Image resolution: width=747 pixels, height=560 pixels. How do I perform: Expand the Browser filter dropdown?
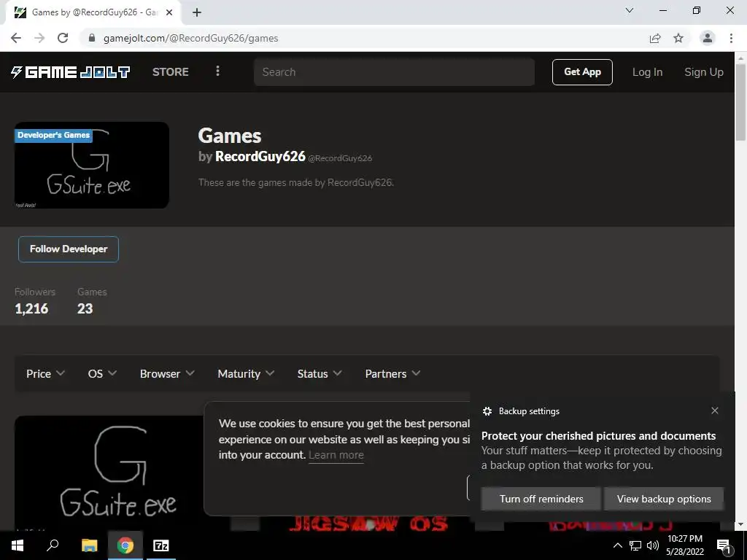click(x=167, y=374)
